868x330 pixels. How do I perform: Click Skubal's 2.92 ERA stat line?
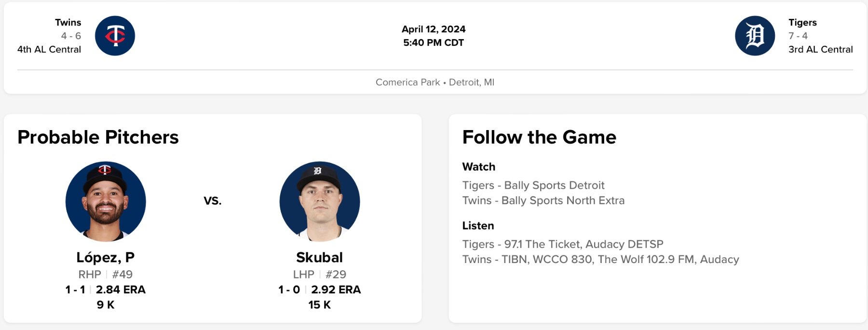(336, 290)
